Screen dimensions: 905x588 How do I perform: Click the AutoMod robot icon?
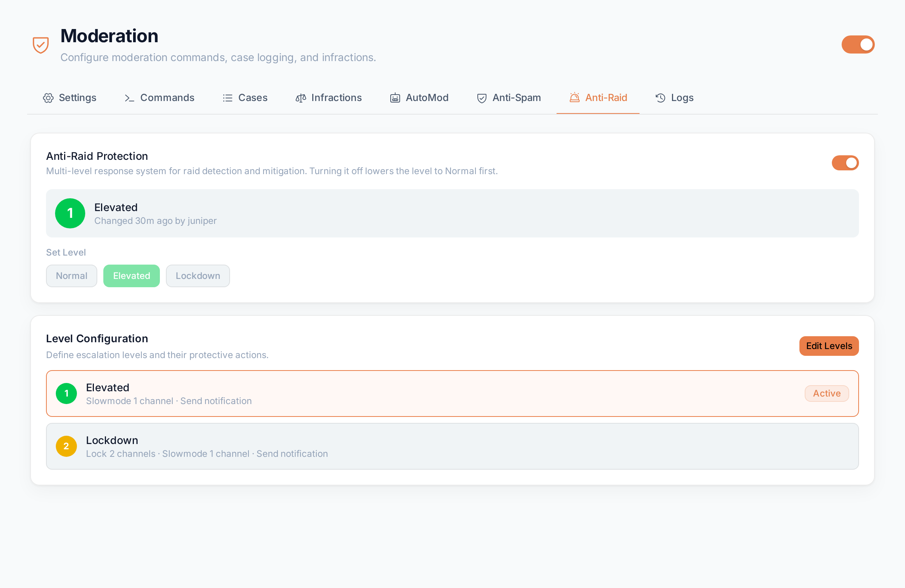395,98
